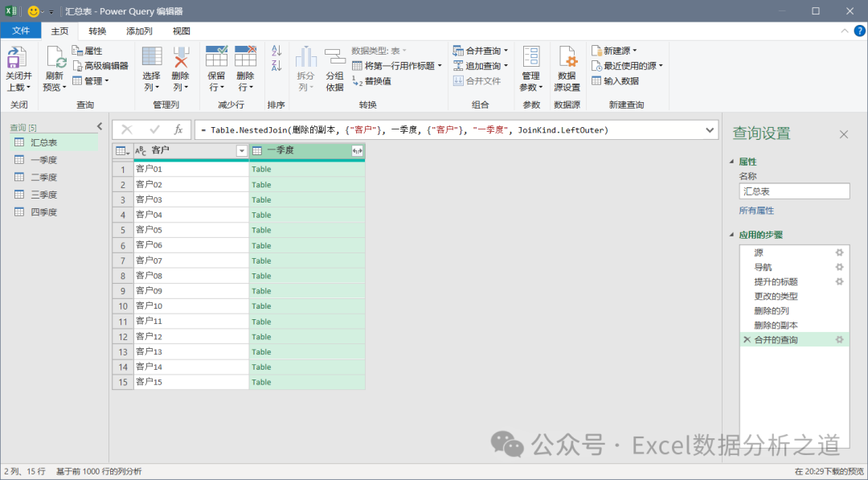Click the table icon in the grid corner
The width and height of the screenshot is (868, 480).
(122, 150)
